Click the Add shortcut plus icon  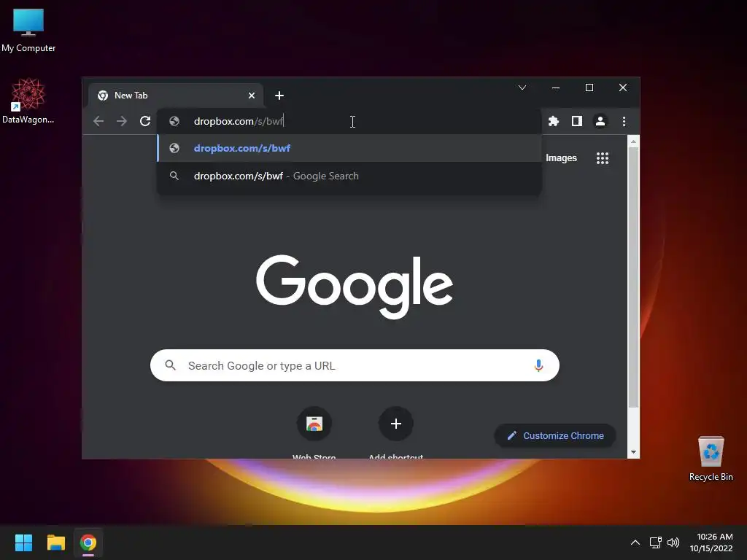click(x=396, y=424)
